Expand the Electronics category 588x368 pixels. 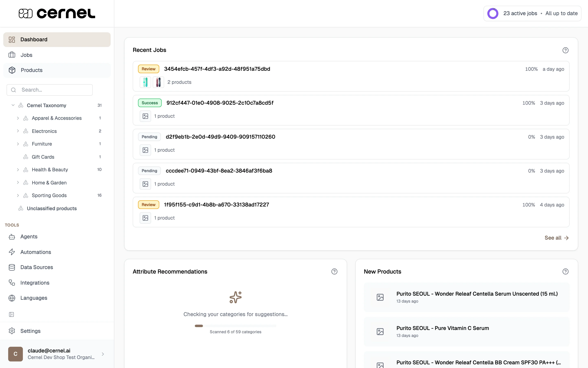[18, 131]
